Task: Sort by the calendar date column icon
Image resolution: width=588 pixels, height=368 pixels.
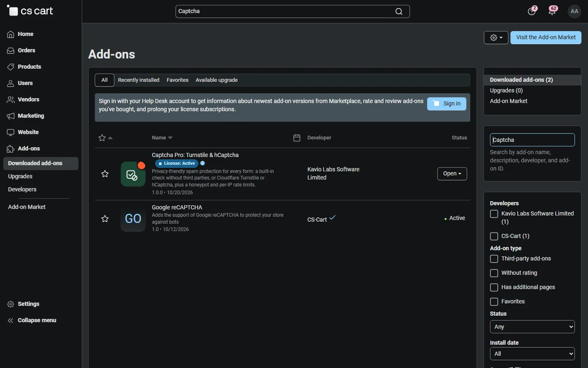Action: click(x=297, y=138)
